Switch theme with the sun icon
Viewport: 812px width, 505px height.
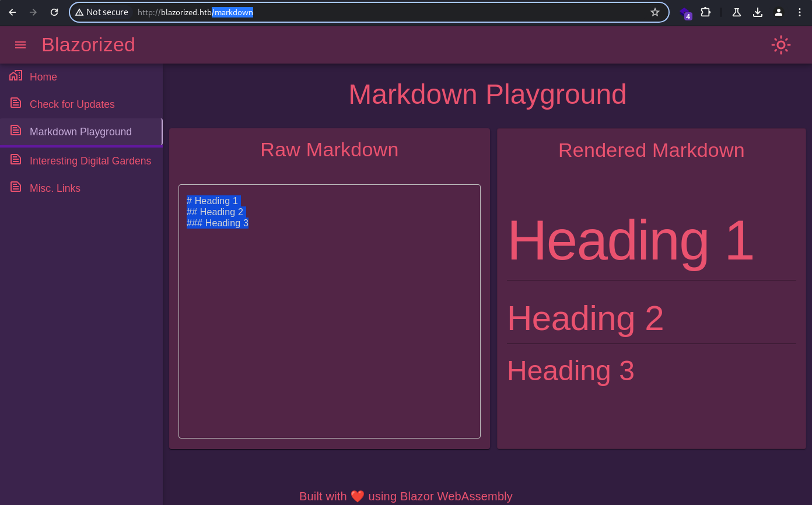(780, 45)
